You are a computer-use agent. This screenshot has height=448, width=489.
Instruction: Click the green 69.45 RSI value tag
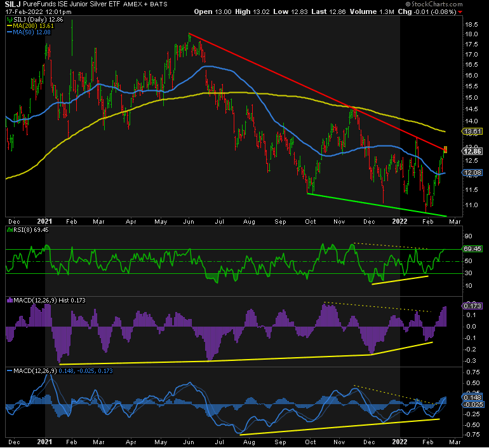pos(472,249)
